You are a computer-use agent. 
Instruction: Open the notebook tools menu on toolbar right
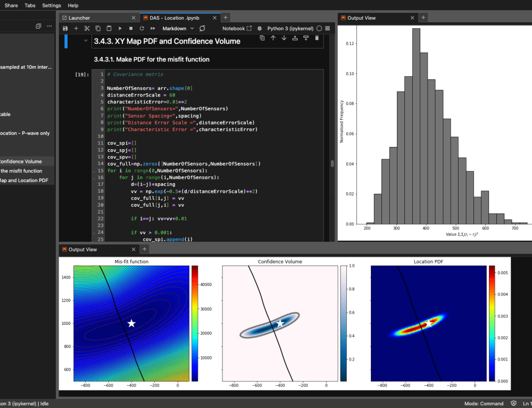328,28
